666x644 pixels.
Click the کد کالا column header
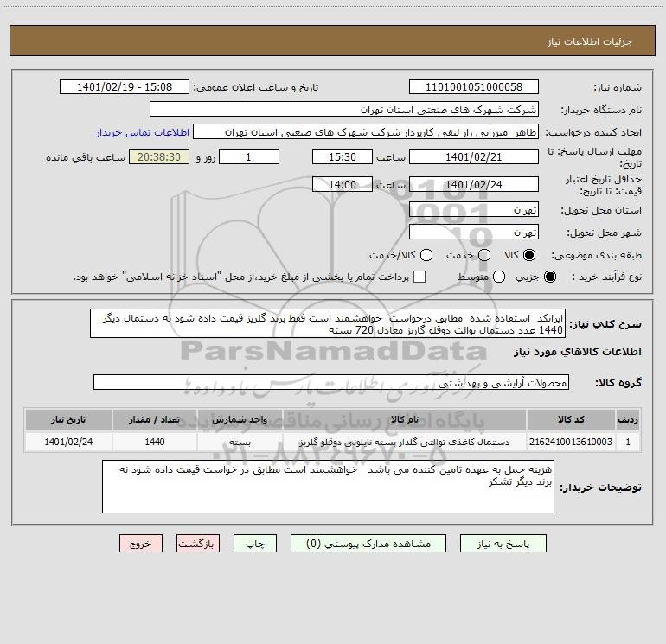pyautogui.click(x=571, y=419)
